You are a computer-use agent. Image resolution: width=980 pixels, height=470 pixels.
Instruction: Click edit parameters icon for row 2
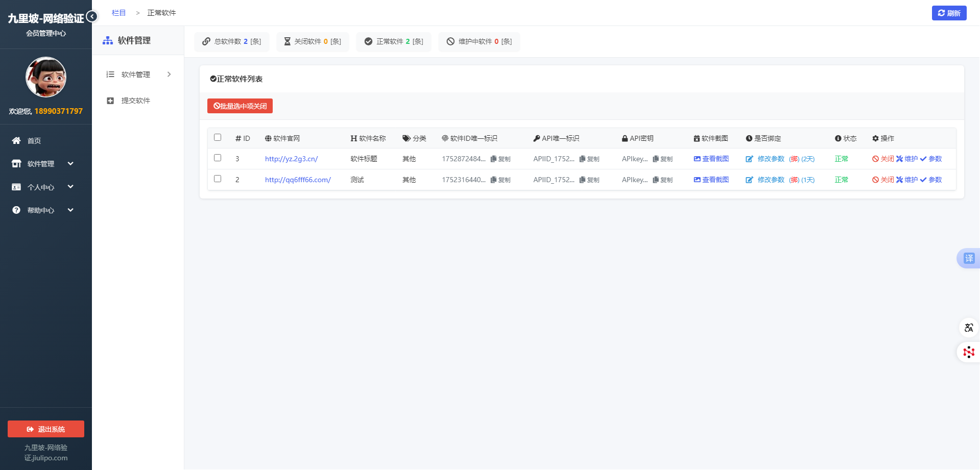pos(749,180)
